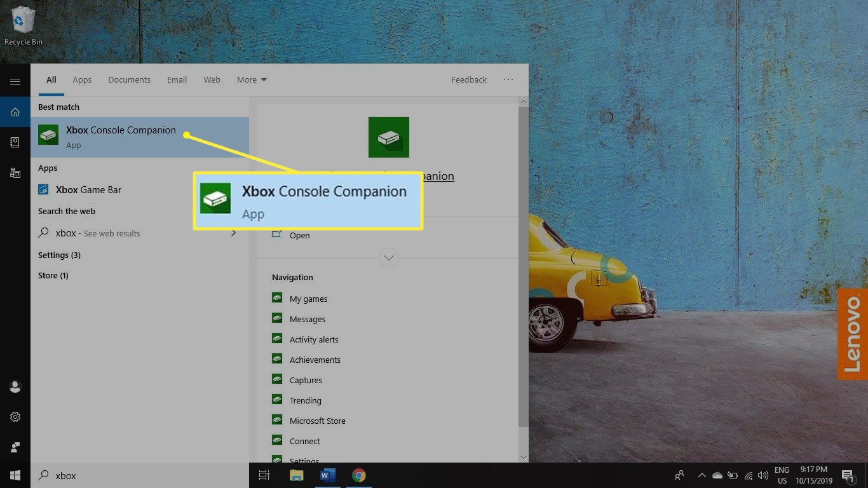The height and width of the screenshot is (488, 868).
Task: Switch to the Web search tab
Action: [212, 79]
